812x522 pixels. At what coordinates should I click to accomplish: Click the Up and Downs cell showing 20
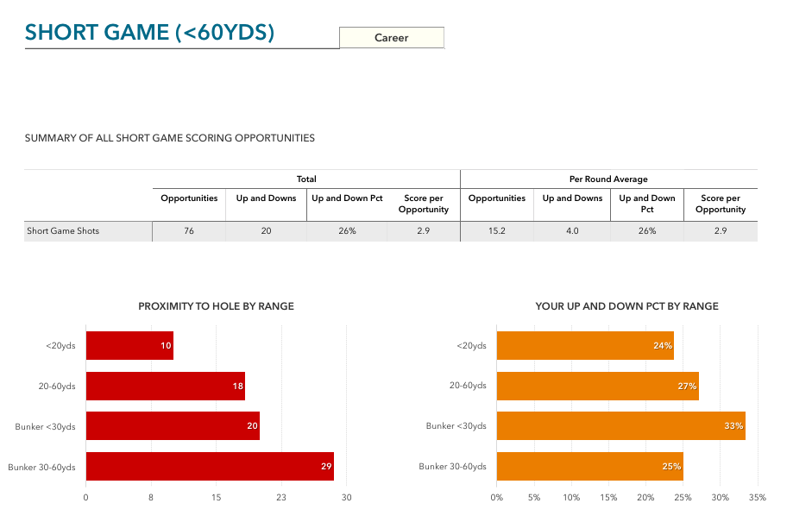pyautogui.click(x=266, y=231)
